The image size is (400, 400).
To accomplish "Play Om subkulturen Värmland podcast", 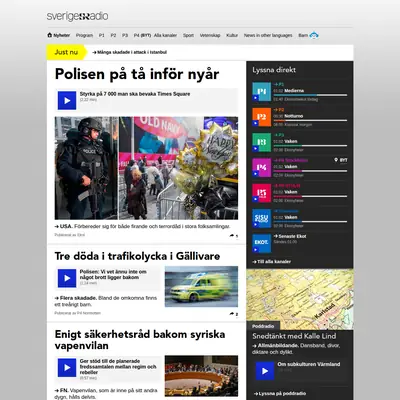I will click(x=265, y=371).
